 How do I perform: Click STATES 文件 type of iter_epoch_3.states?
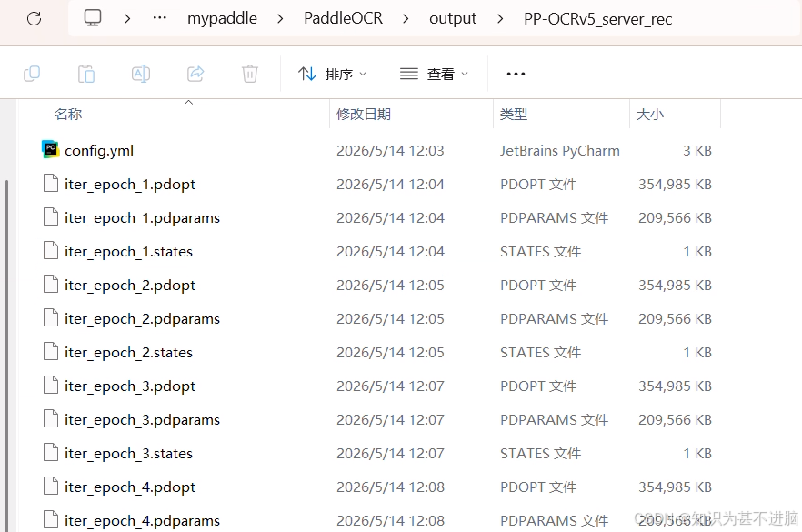tap(541, 453)
